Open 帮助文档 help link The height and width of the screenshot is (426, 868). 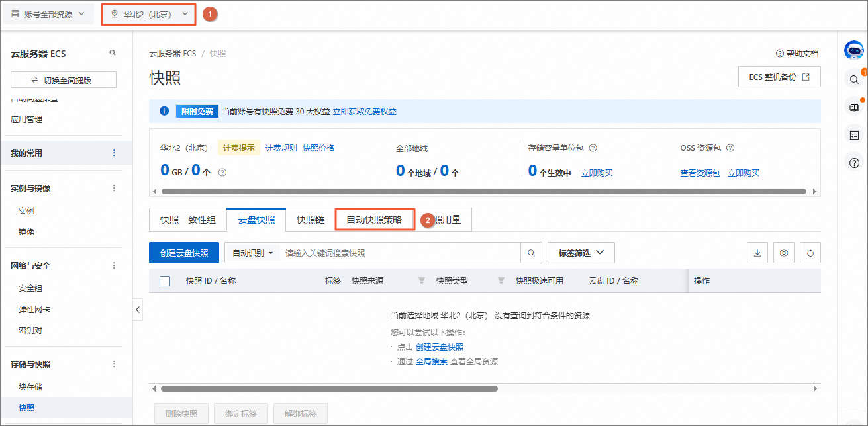[797, 54]
